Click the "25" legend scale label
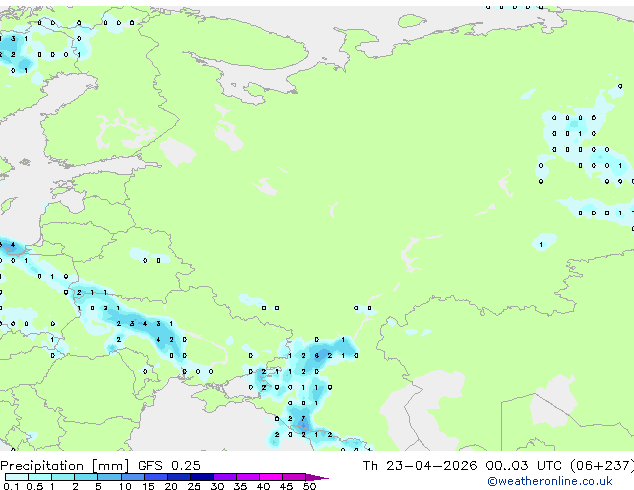Screen dimensions: 634x490 [194, 486]
